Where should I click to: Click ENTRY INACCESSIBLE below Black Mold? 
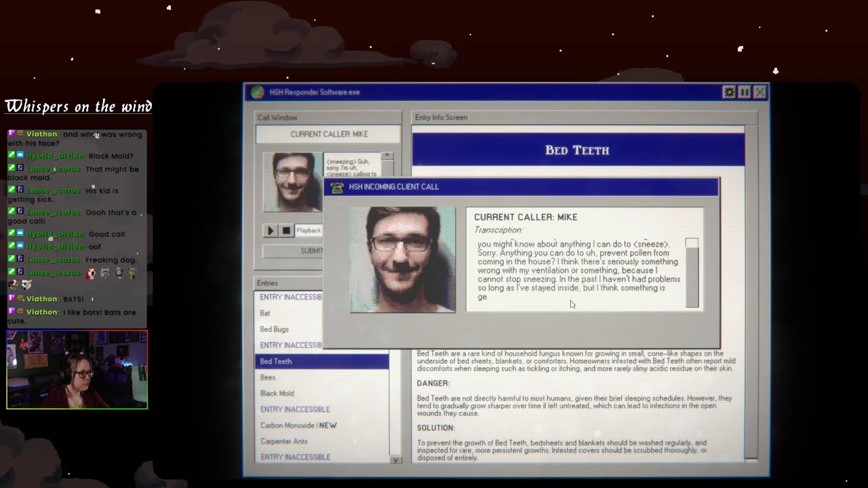point(322,409)
